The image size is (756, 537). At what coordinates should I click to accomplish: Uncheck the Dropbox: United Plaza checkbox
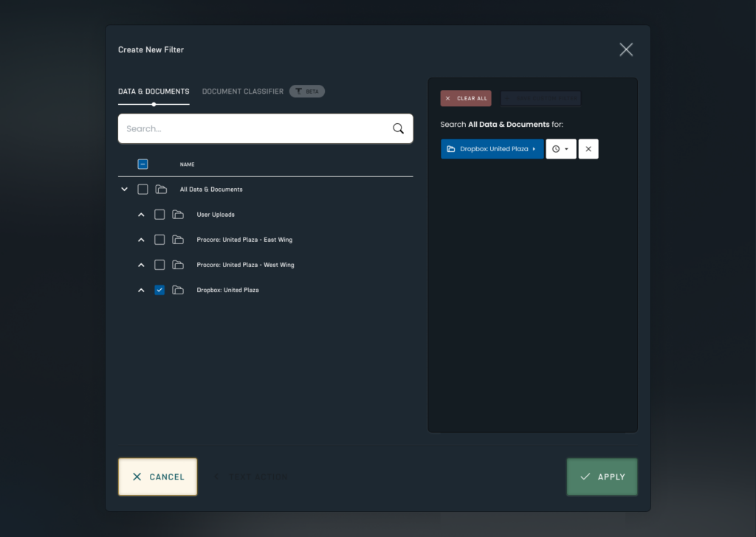click(x=159, y=290)
